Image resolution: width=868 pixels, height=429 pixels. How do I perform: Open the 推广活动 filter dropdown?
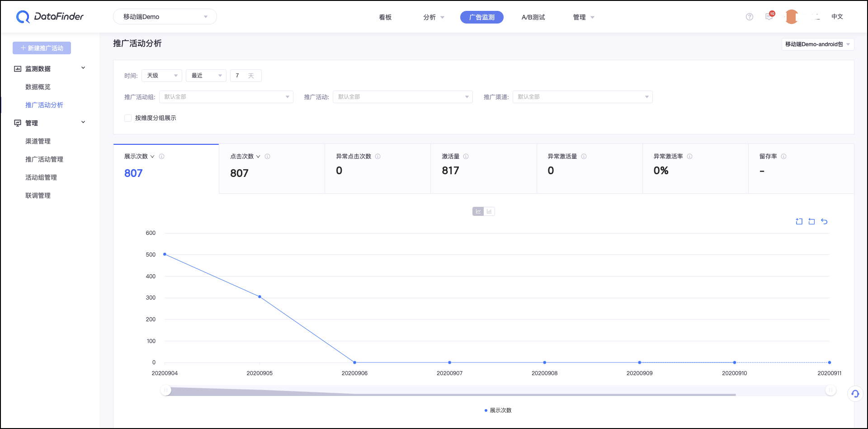(x=402, y=97)
